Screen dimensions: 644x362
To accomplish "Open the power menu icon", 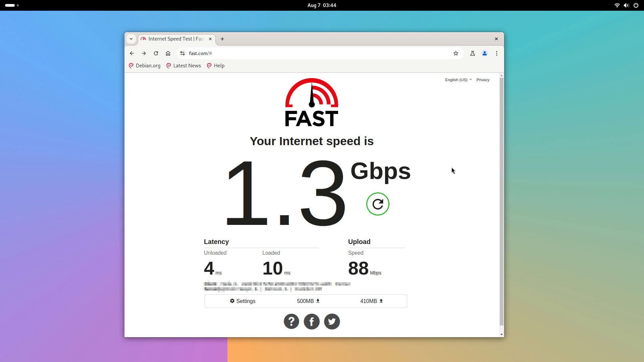I will click(636, 5).
